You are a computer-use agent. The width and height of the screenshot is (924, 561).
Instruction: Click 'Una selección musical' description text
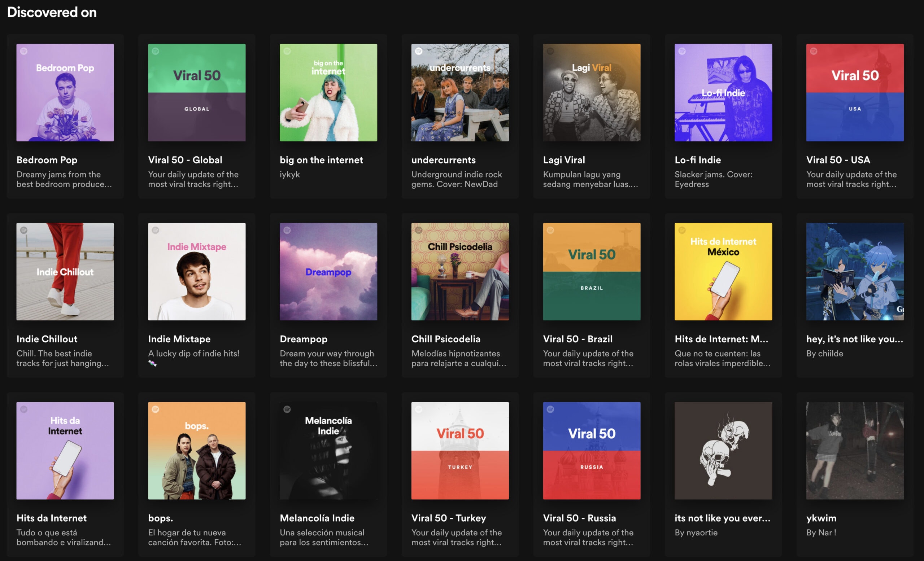tap(324, 538)
